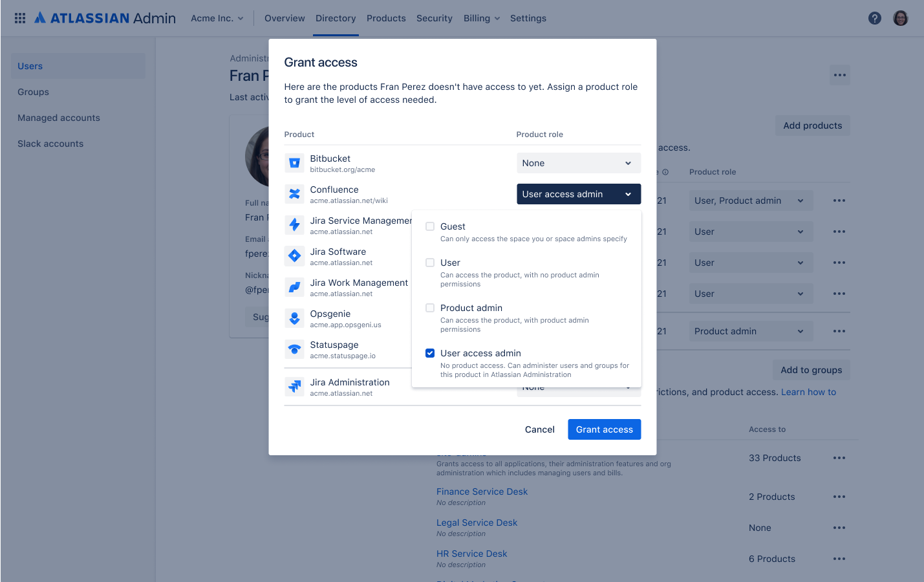This screenshot has height=582, width=924.
Task: Check the Product admin role checkbox
Action: pos(430,308)
